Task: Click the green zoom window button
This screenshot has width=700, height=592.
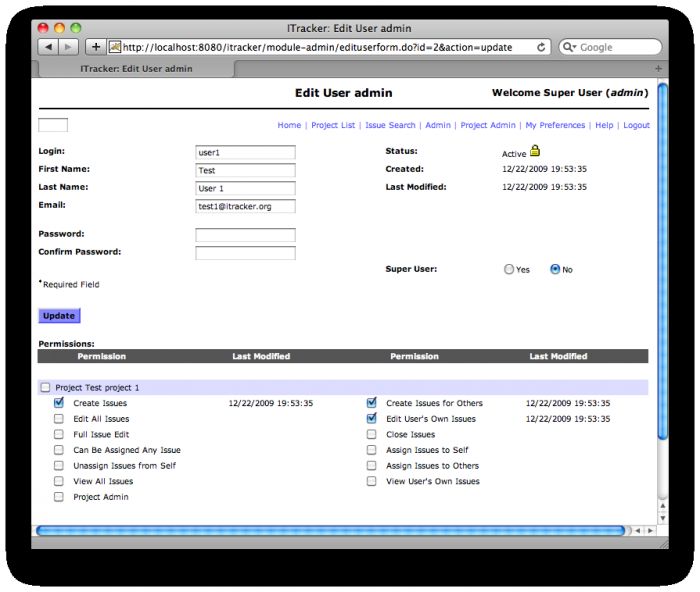Action: [76, 28]
